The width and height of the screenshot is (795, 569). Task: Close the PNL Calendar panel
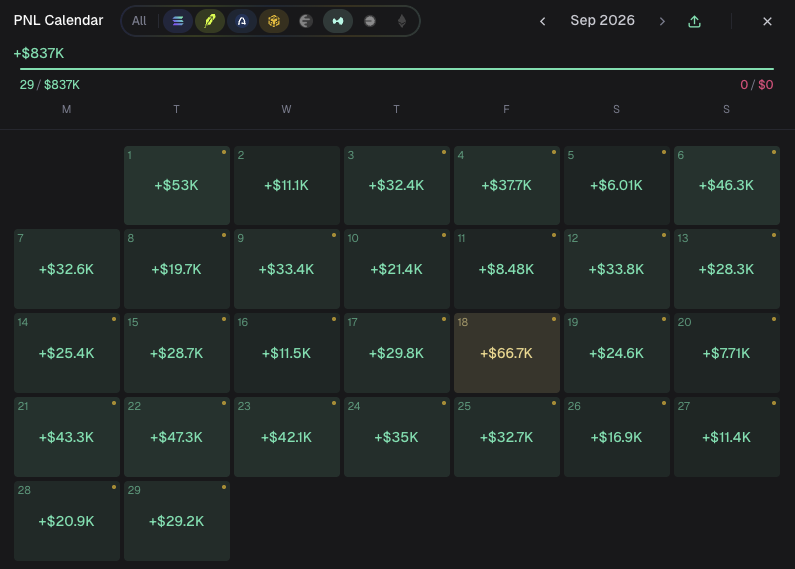click(767, 21)
